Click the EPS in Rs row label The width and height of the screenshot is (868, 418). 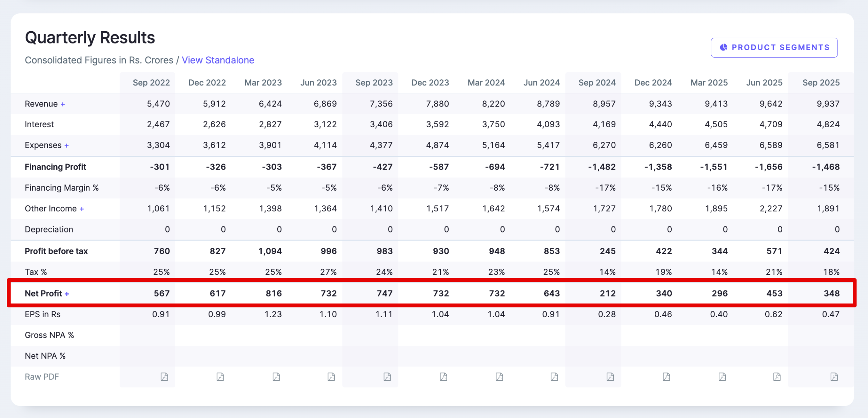click(x=42, y=314)
